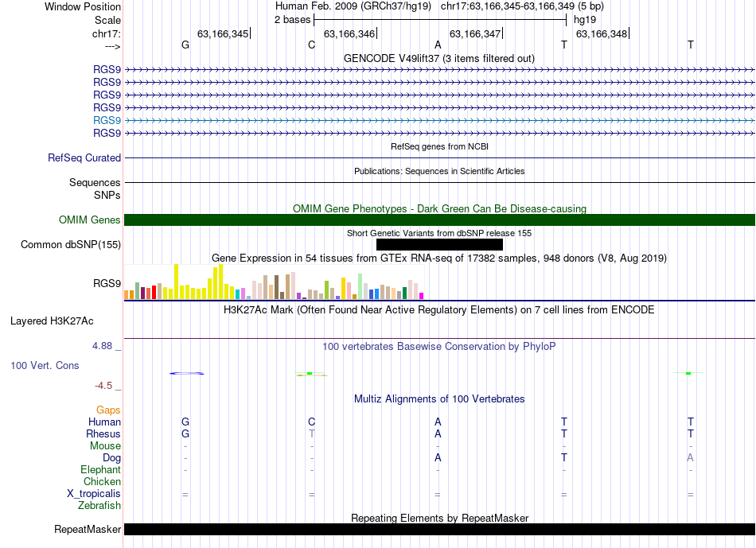Screen dimensions: 756x548
Task: Click the blue conservation arrow glyph
Action: point(187,373)
